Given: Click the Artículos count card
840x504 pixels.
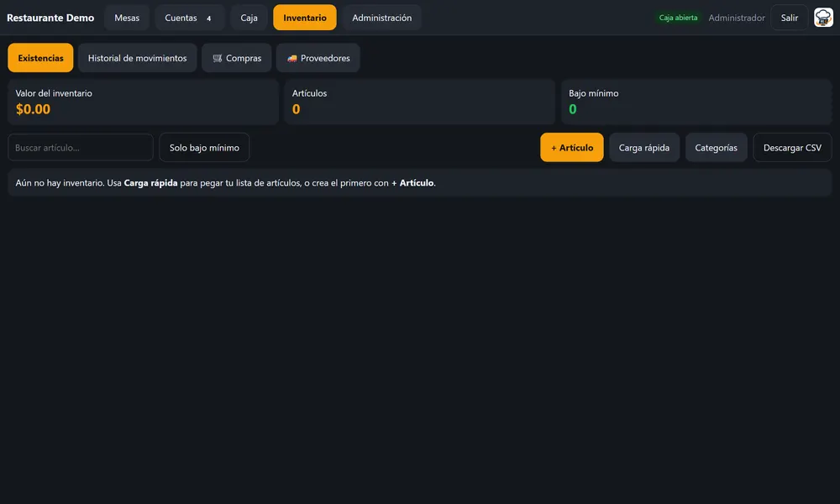Looking at the screenshot, I should [x=419, y=102].
